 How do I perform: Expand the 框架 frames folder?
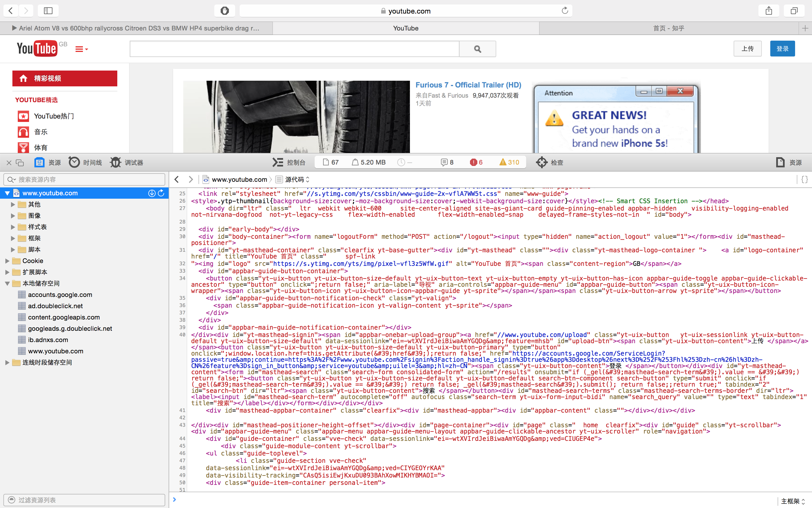click(x=13, y=238)
